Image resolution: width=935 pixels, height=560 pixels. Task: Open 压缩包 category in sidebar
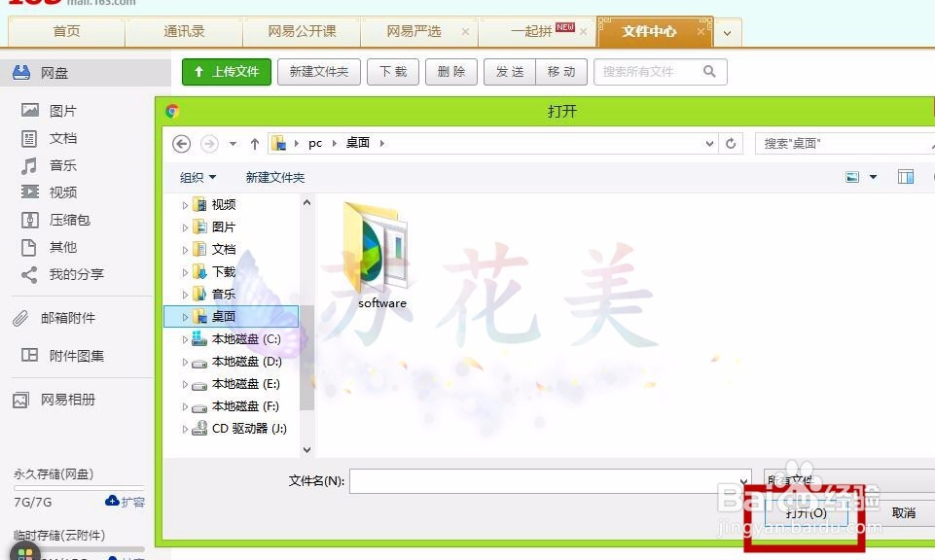pyautogui.click(x=69, y=220)
